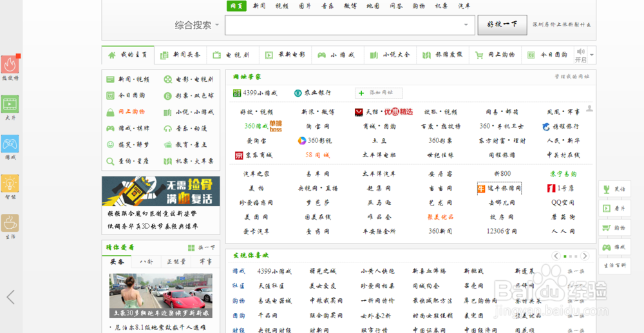Open the 生活百科 button on right panel

coord(614,267)
